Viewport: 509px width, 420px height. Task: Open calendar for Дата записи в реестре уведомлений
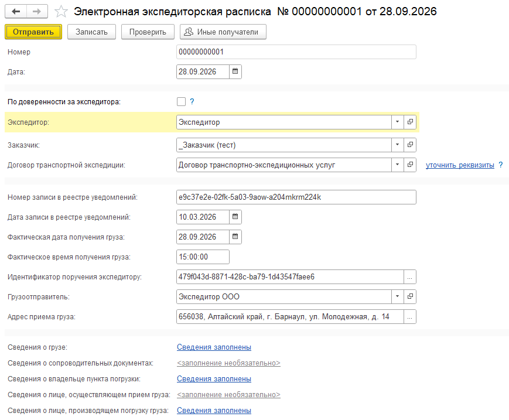[x=235, y=217]
